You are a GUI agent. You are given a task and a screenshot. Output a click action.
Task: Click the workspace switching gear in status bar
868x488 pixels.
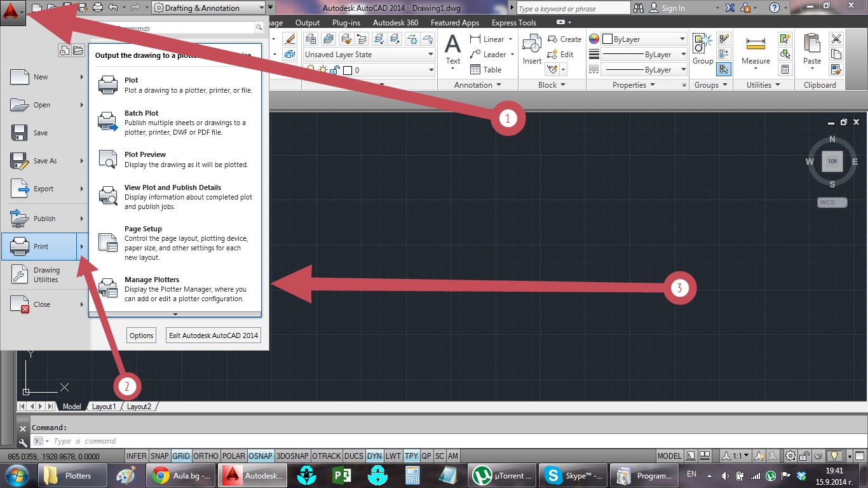[x=790, y=456]
